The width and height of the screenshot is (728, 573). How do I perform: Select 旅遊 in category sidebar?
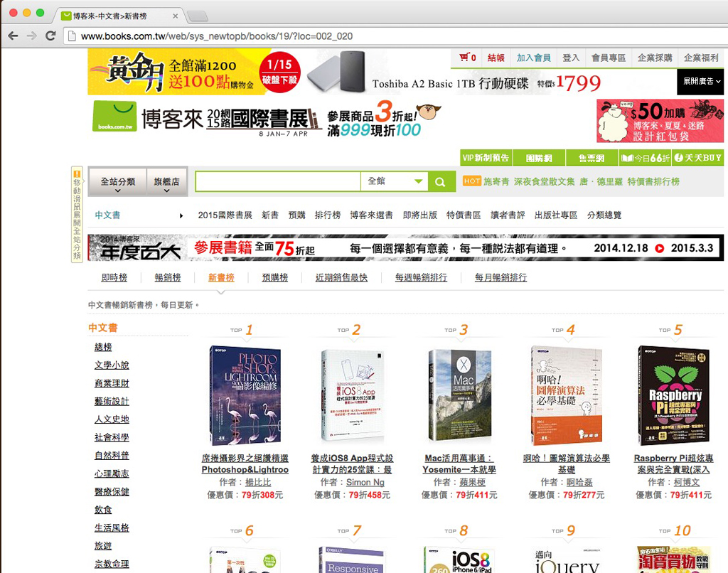103,546
